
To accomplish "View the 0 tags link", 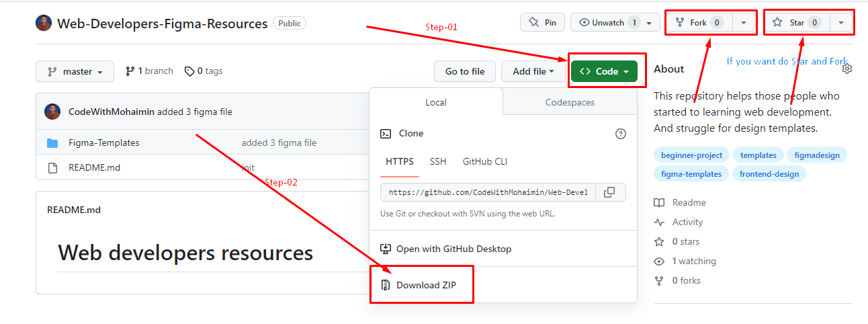I will tap(204, 71).
